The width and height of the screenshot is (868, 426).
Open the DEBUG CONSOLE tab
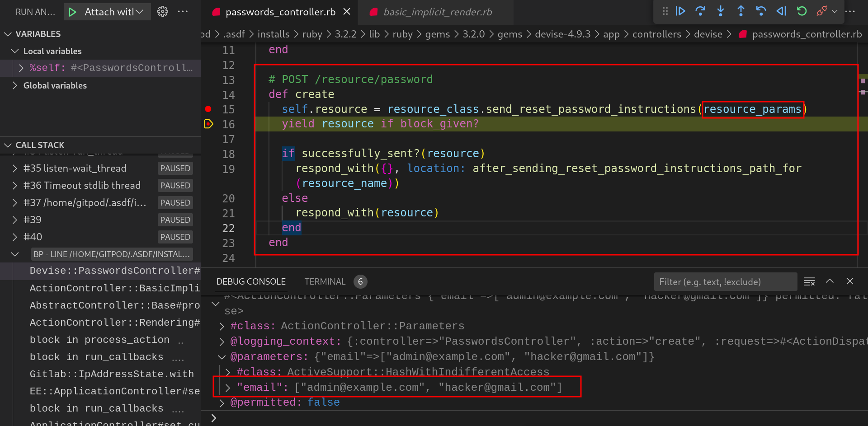pos(251,281)
